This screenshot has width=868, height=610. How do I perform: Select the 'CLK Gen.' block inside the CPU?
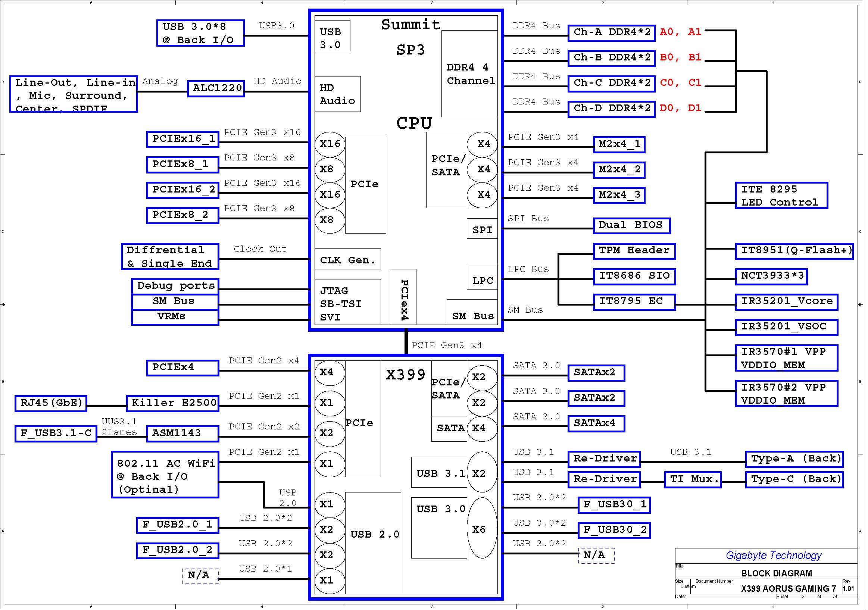[348, 259]
